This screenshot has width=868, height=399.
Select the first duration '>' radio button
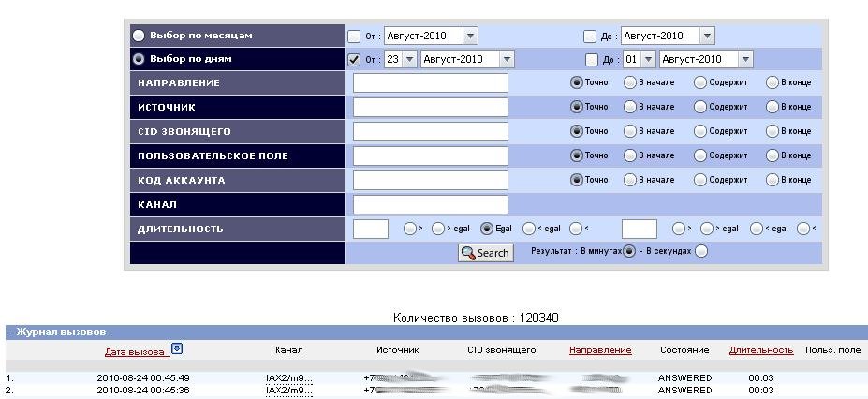409,229
